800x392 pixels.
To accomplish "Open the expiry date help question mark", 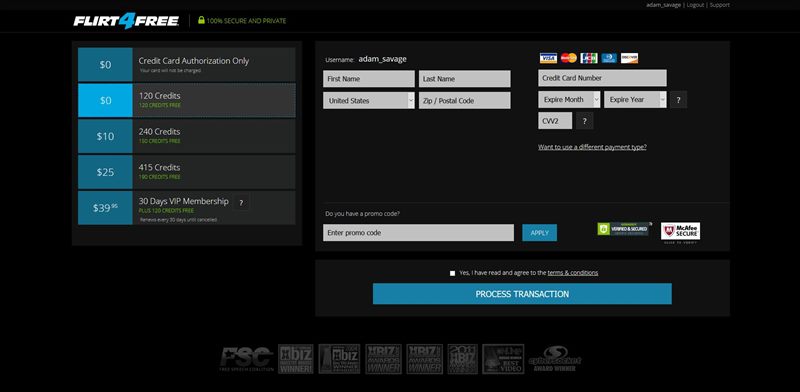I will click(x=678, y=100).
